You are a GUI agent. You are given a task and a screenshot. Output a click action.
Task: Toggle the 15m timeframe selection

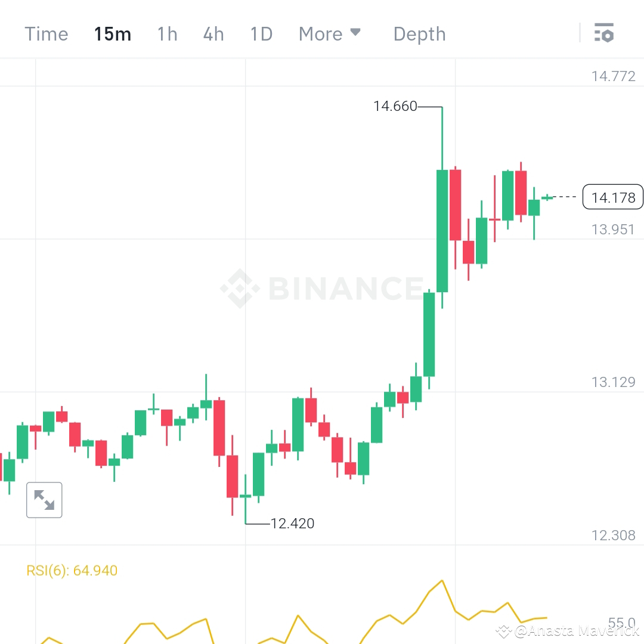[112, 34]
